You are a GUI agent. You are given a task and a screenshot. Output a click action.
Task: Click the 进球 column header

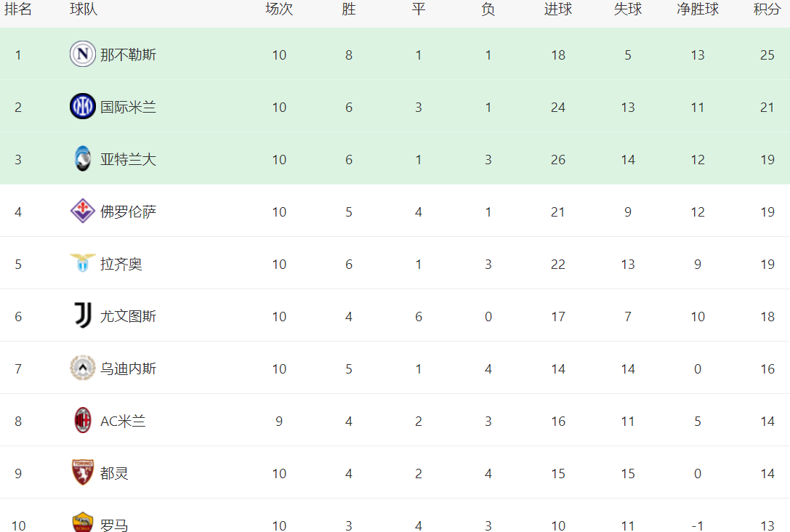(557, 9)
